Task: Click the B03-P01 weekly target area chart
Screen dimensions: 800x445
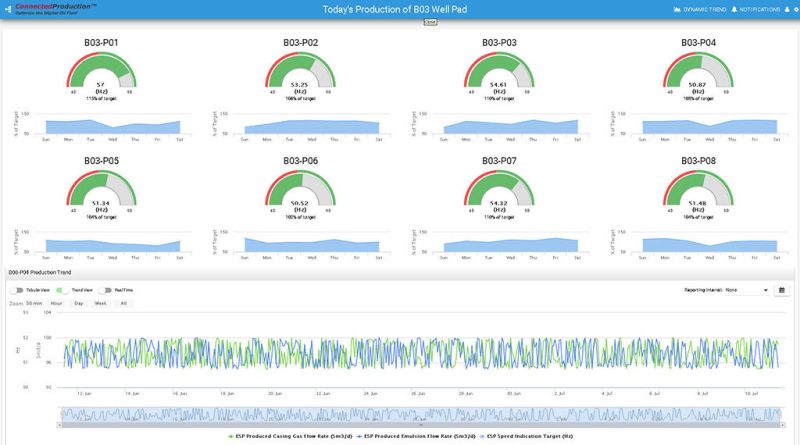Action: [112, 126]
